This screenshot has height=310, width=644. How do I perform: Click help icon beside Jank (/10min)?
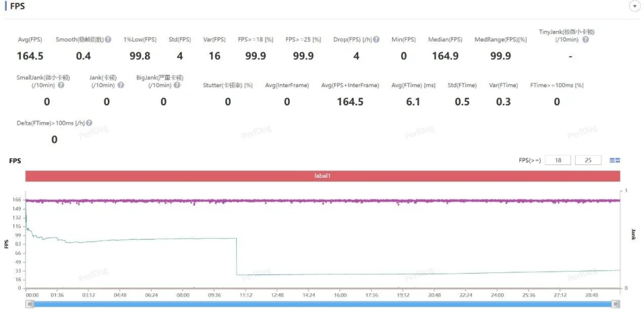click(x=121, y=85)
